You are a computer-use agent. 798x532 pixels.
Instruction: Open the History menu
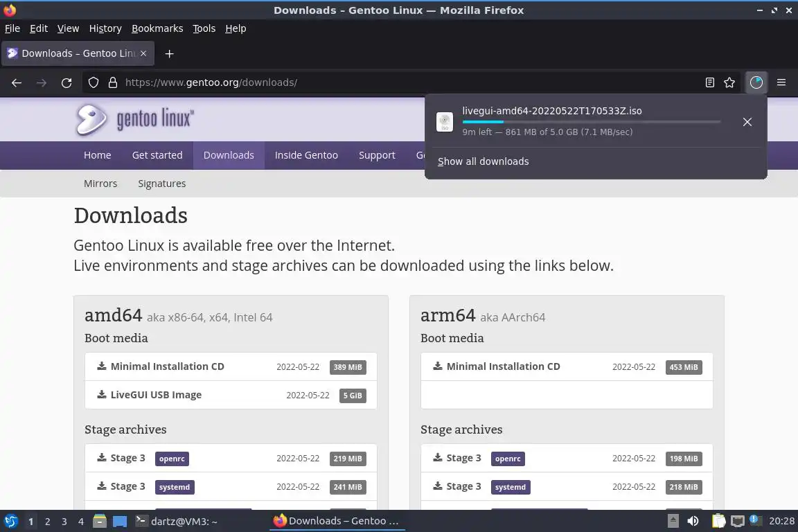105,28
